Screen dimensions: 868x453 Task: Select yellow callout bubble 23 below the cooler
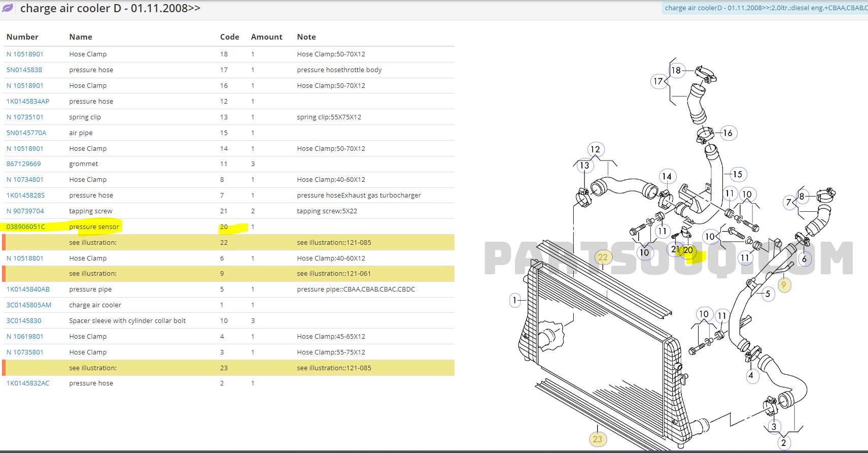click(x=597, y=439)
